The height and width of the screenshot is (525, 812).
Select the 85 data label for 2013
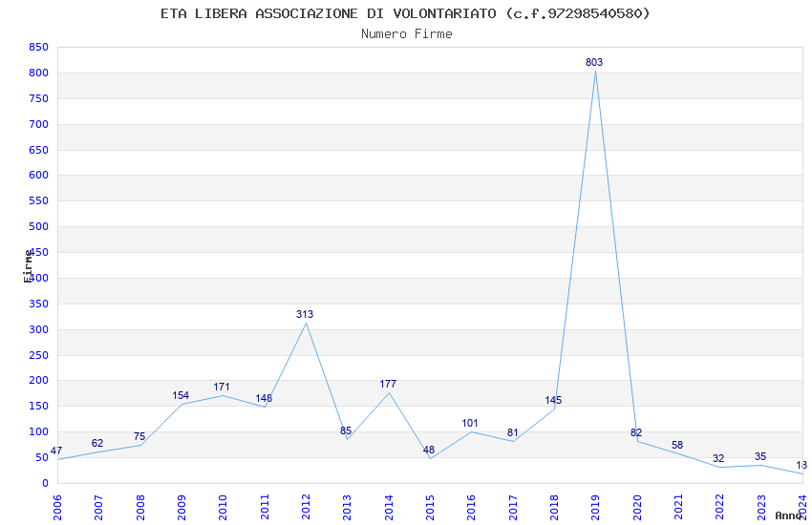click(346, 430)
